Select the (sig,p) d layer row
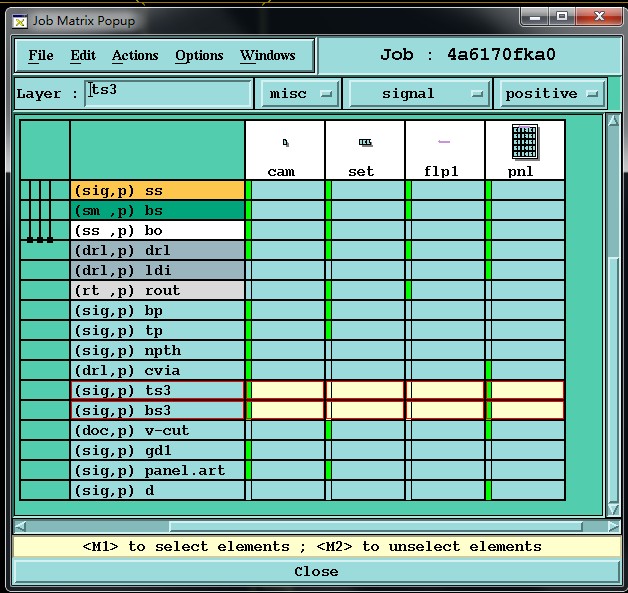The width and height of the screenshot is (628, 593). click(157, 490)
